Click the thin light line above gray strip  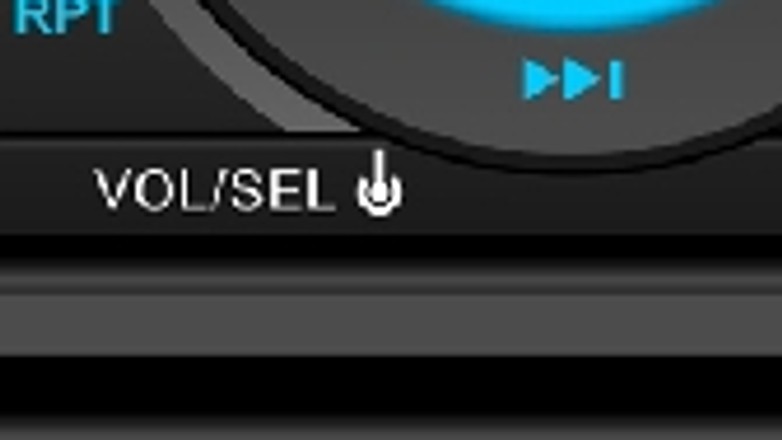point(391,285)
